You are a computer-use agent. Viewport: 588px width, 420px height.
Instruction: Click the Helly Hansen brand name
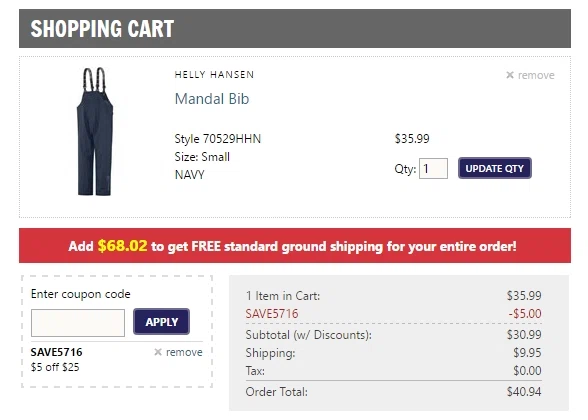coord(214,75)
